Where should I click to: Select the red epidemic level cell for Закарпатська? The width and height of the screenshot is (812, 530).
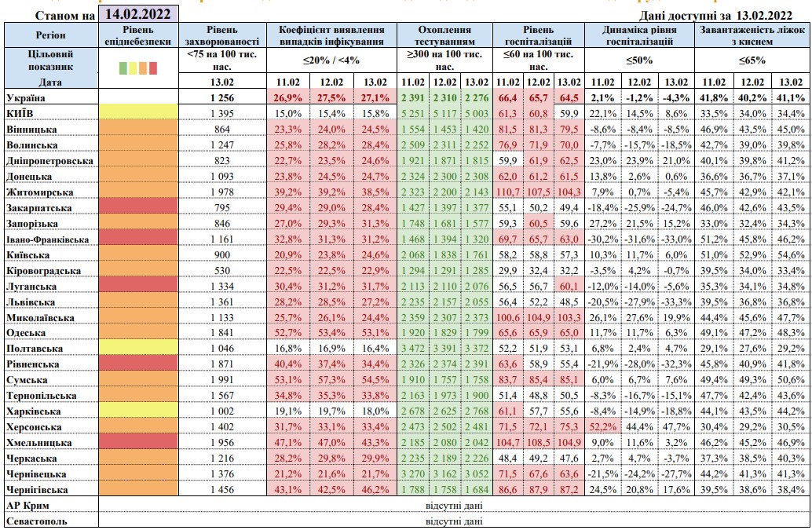tap(138, 208)
